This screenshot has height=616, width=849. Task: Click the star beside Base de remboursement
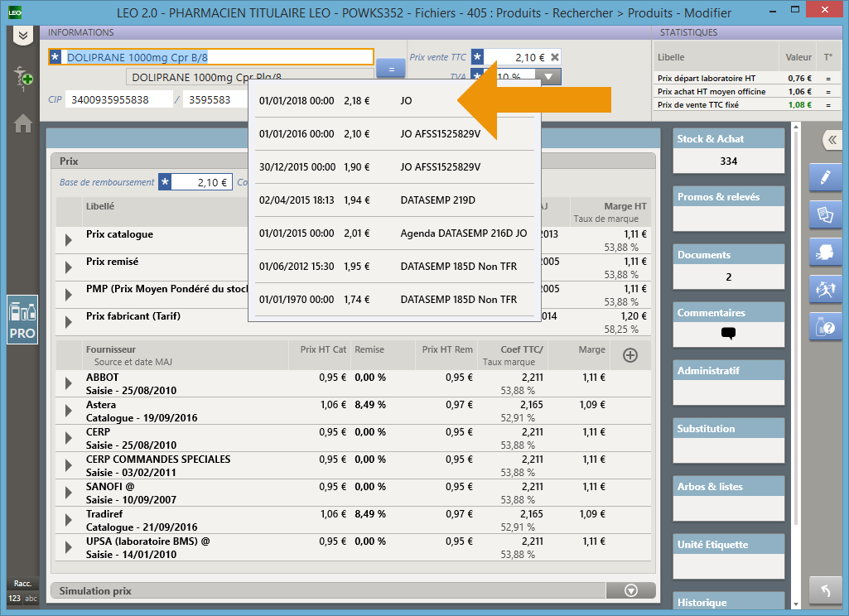coord(165,182)
